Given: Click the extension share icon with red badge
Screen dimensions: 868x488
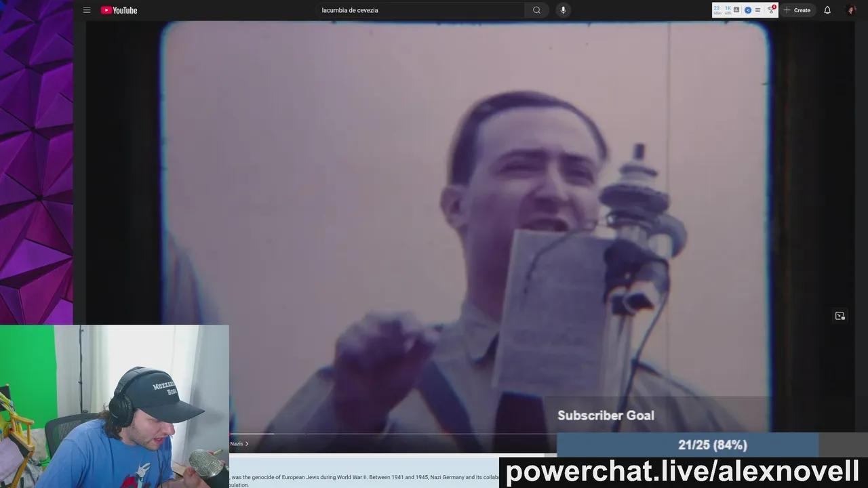Looking at the screenshot, I should 771,9.
